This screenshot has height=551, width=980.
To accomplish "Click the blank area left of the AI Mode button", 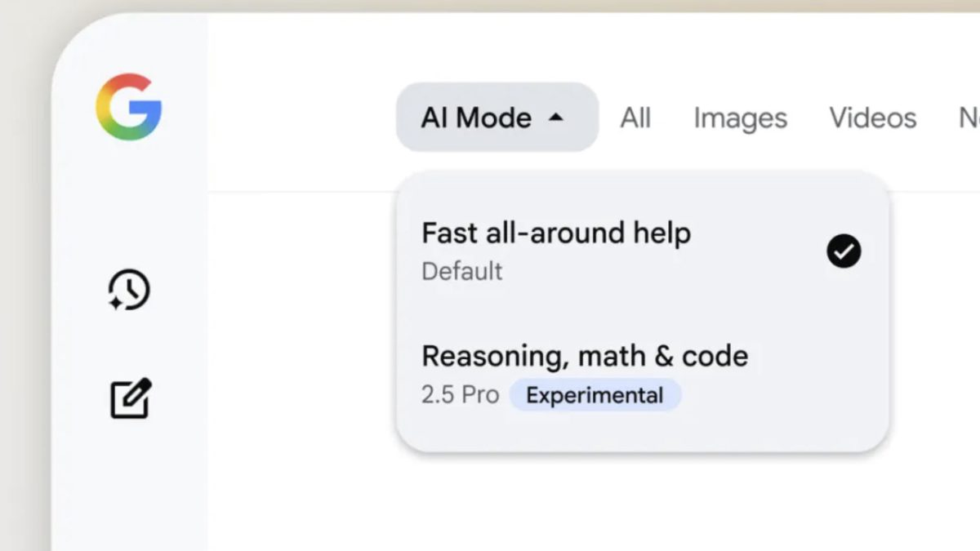I will point(302,118).
